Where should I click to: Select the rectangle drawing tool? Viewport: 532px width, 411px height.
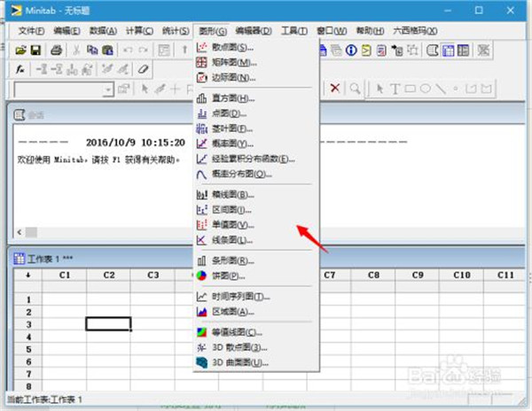click(411, 89)
